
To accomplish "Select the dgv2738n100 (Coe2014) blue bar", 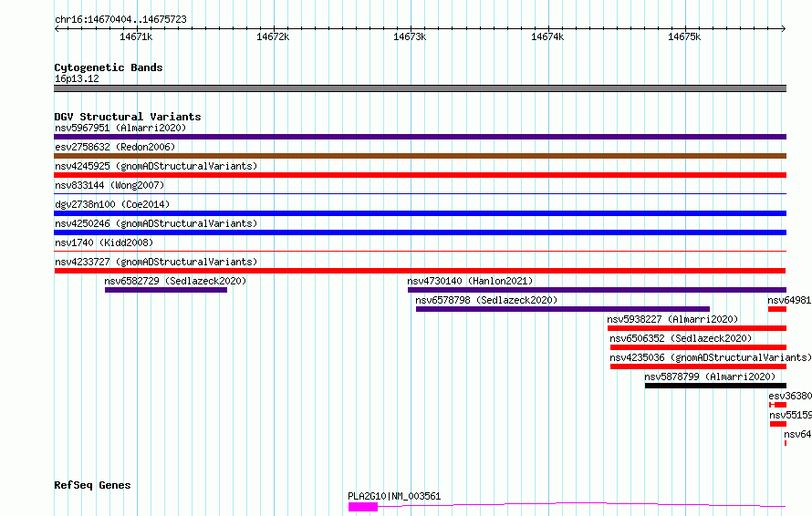I will (420, 213).
